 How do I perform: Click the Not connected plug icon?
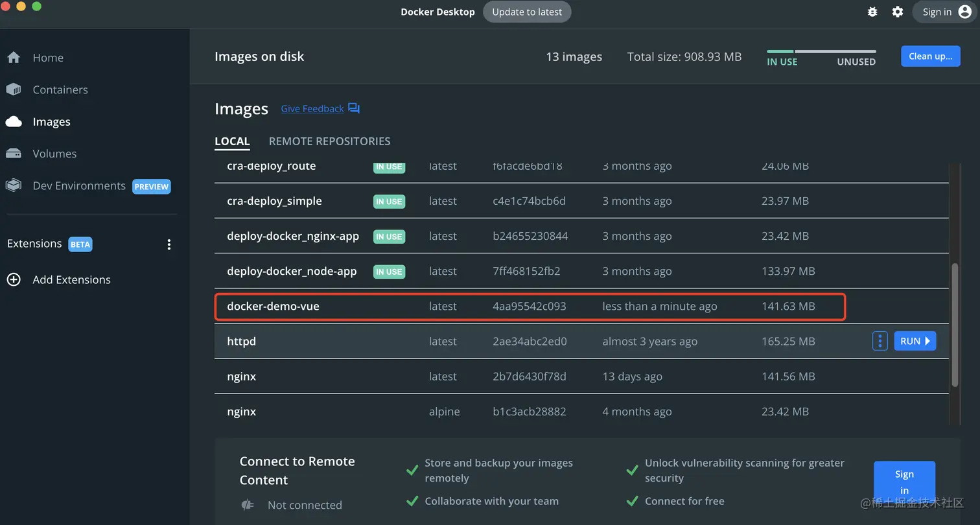point(247,505)
